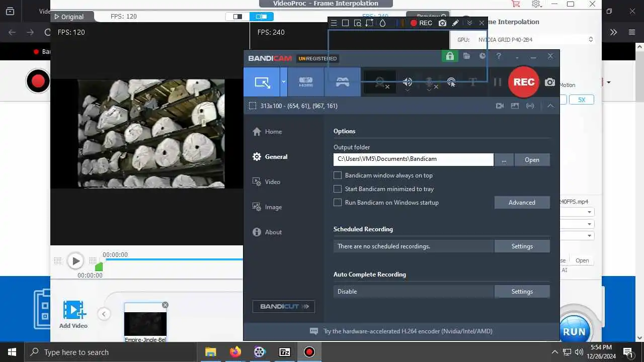Collapse Bandicam panel with up chevron

(x=550, y=106)
